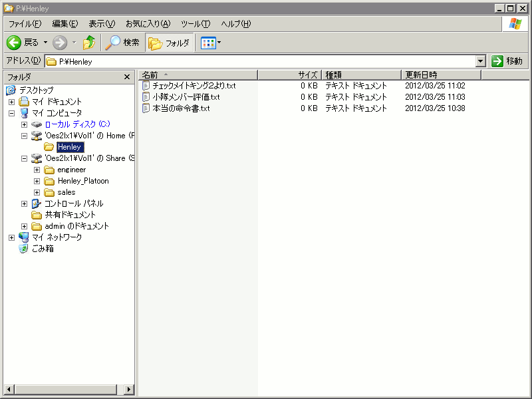Toggle the Folders (フォルダ) pane button
Screen dimensions: 532x399
169,43
